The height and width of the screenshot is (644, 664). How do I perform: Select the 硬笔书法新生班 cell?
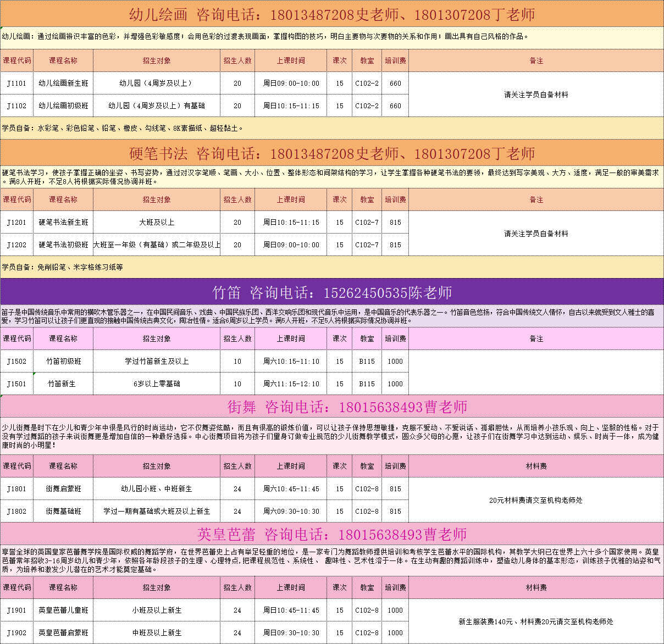63,223
